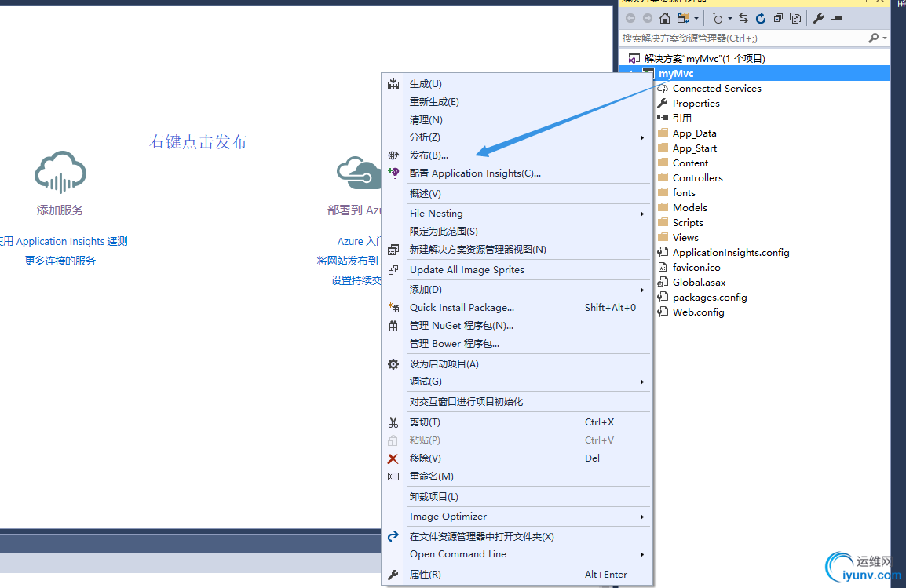Click the Solution Explorer search box

click(743, 38)
